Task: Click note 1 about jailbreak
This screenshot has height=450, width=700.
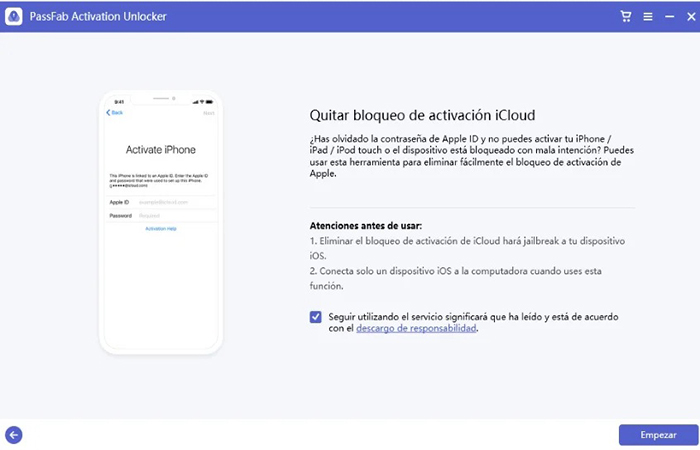Action: point(467,248)
